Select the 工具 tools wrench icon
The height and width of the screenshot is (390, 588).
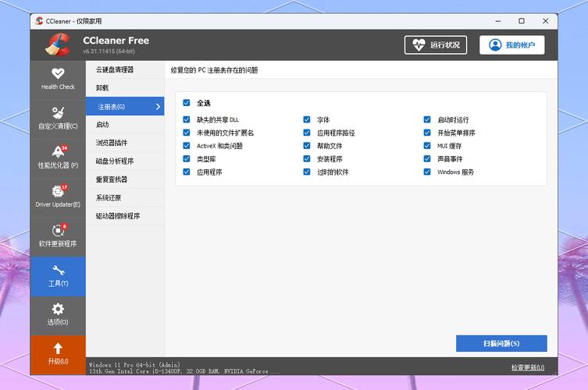[x=58, y=270]
